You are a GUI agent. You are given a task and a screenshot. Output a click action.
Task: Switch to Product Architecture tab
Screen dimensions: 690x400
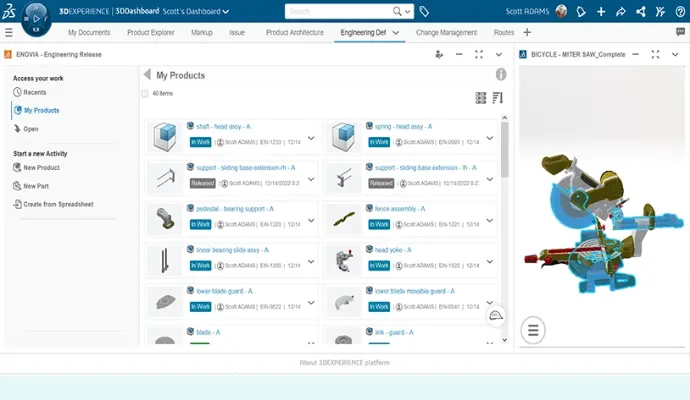[295, 33]
